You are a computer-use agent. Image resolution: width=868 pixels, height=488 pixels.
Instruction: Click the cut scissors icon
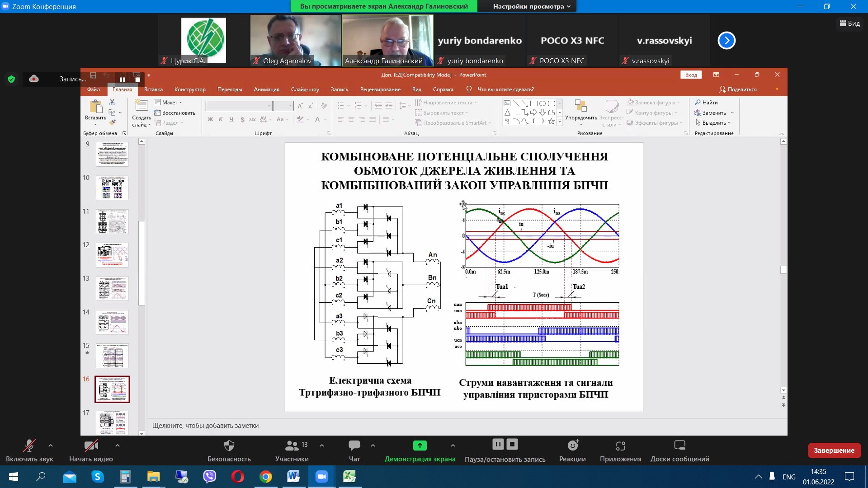click(x=113, y=102)
